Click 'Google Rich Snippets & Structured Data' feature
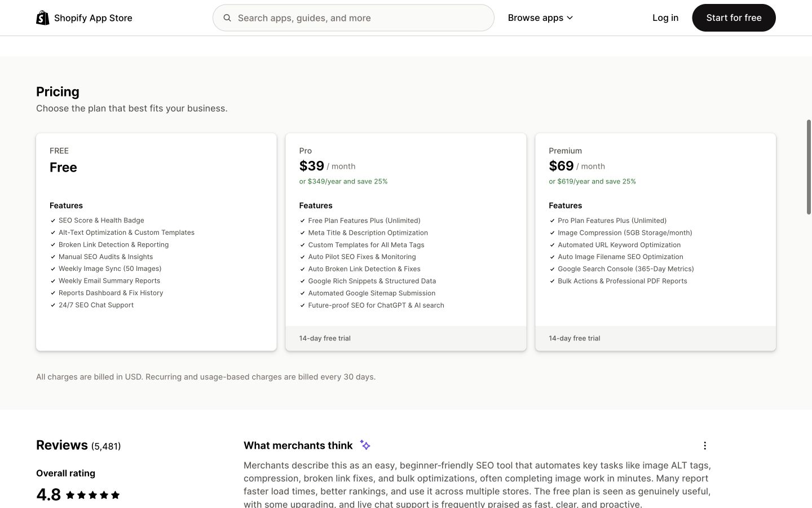This screenshot has width=812, height=508. click(x=372, y=281)
